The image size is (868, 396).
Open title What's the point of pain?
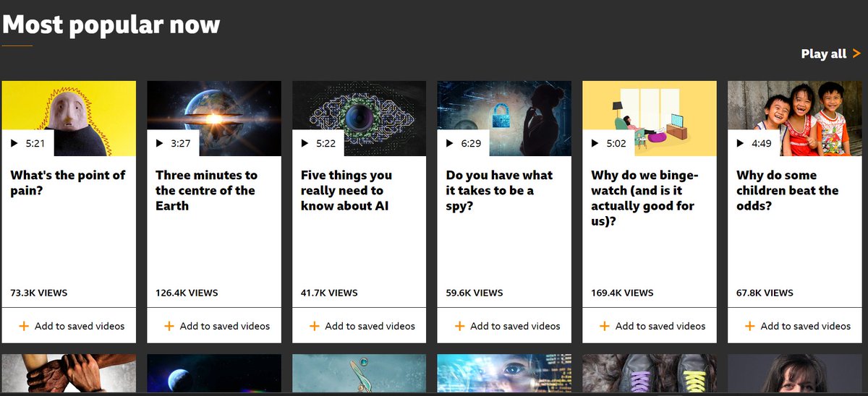[x=68, y=183]
